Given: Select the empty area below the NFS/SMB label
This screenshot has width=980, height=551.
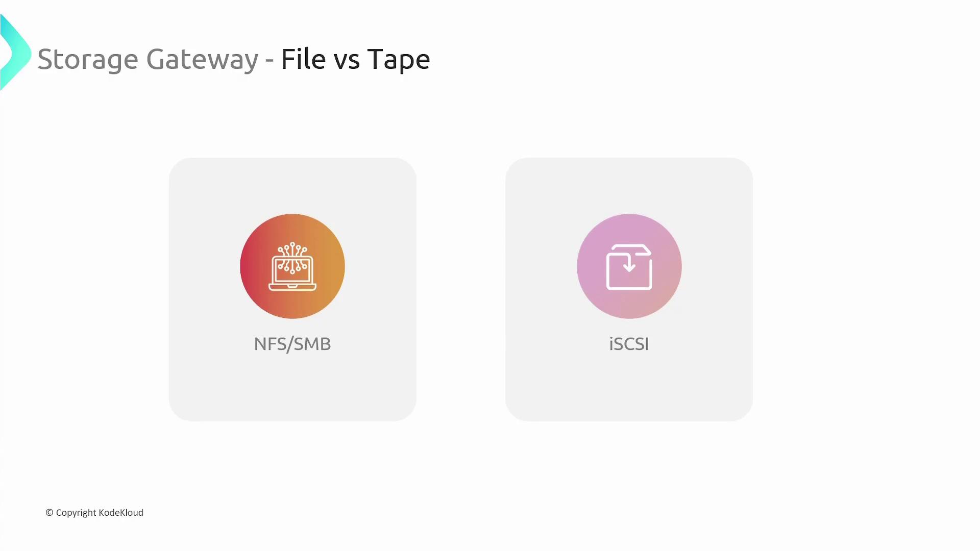Looking at the screenshot, I should (x=292, y=388).
